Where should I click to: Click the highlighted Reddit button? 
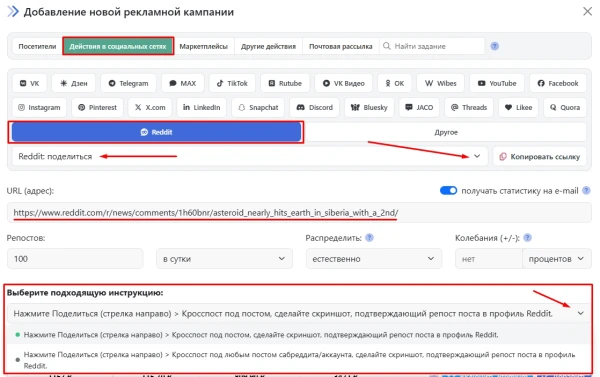point(156,132)
